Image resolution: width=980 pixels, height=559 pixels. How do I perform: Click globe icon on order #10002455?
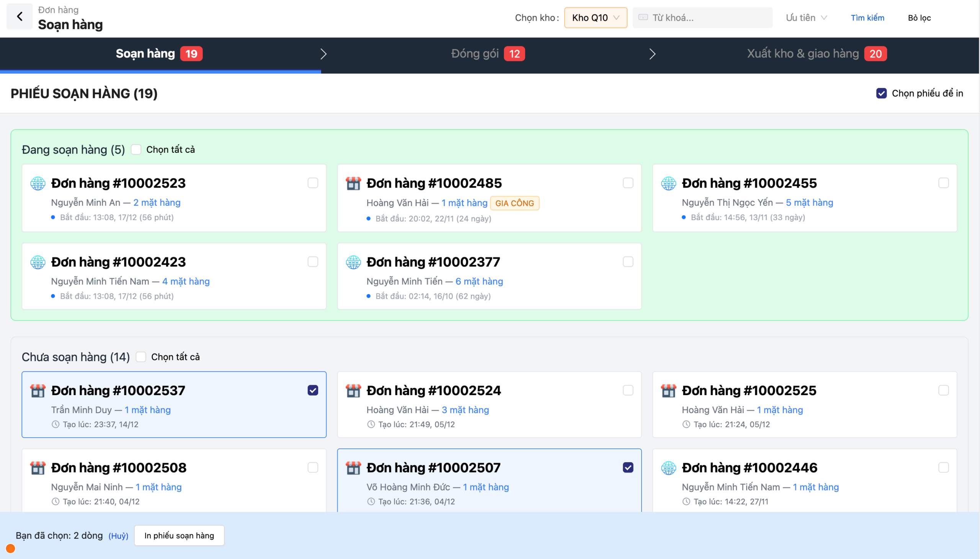668,183
